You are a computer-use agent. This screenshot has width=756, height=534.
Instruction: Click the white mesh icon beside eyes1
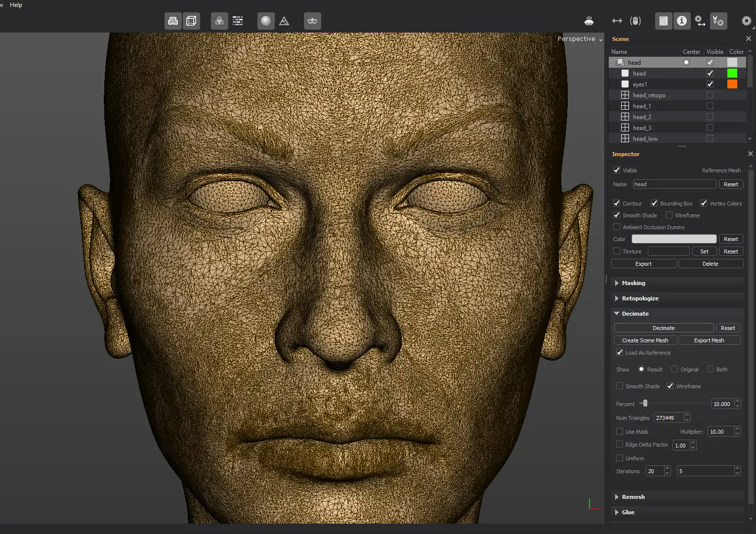[625, 84]
